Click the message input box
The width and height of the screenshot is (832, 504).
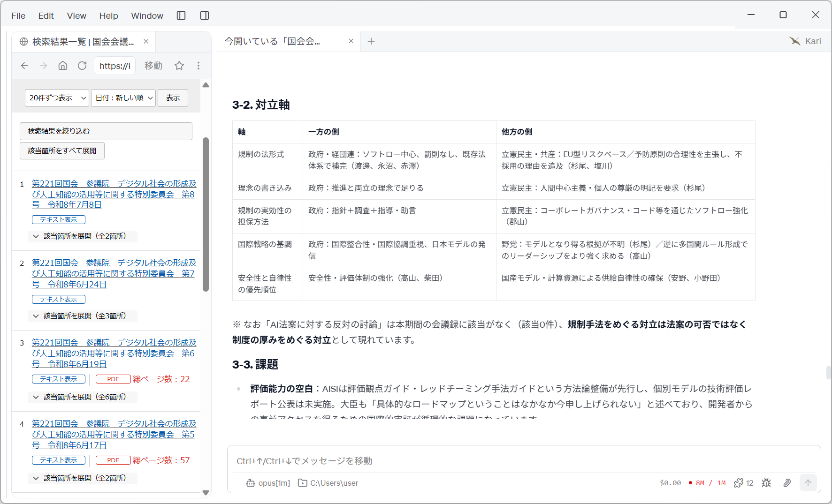[x=524, y=461]
